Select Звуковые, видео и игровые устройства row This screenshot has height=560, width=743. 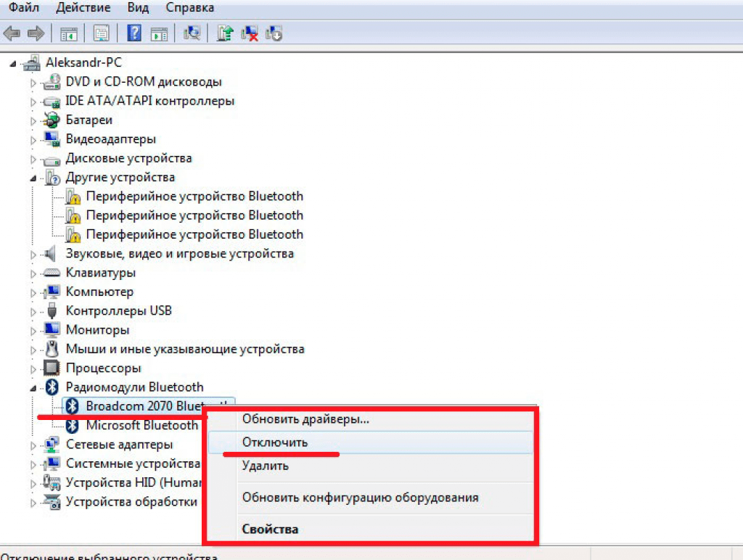[180, 254]
